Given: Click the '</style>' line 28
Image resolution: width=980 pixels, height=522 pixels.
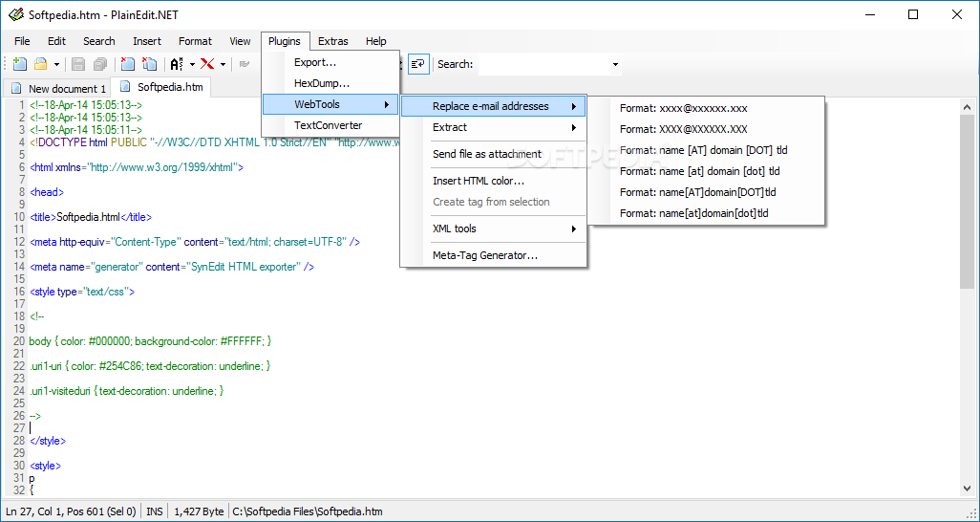Looking at the screenshot, I should click(48, 441).
